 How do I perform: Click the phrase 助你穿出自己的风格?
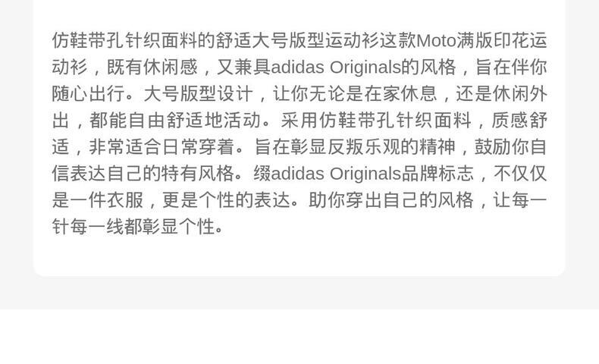(x=390, y=199)
